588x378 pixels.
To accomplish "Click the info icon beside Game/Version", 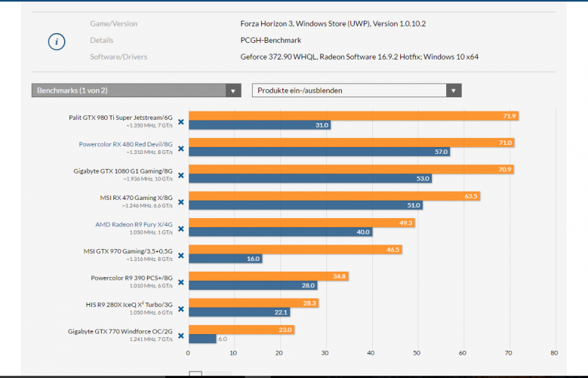I will [x=56, y=41].
